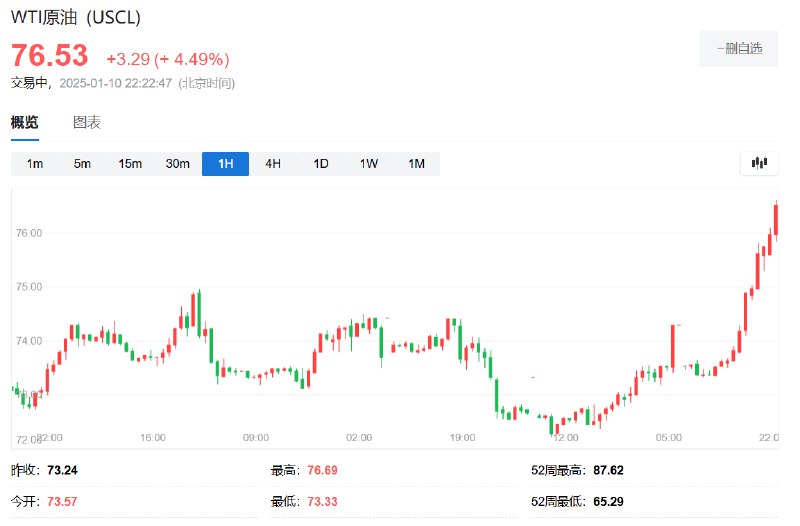Click the 最高 value 76.69
The height and width of the screenshot is (526, 800).
322,470
